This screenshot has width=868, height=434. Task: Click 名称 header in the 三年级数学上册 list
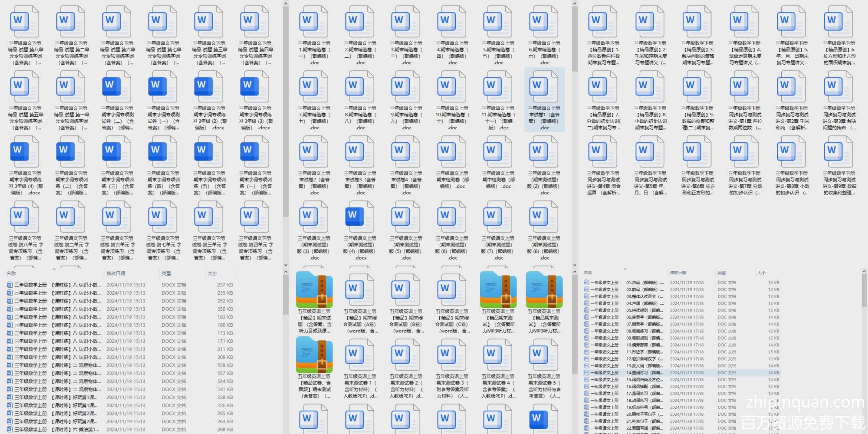11,273
